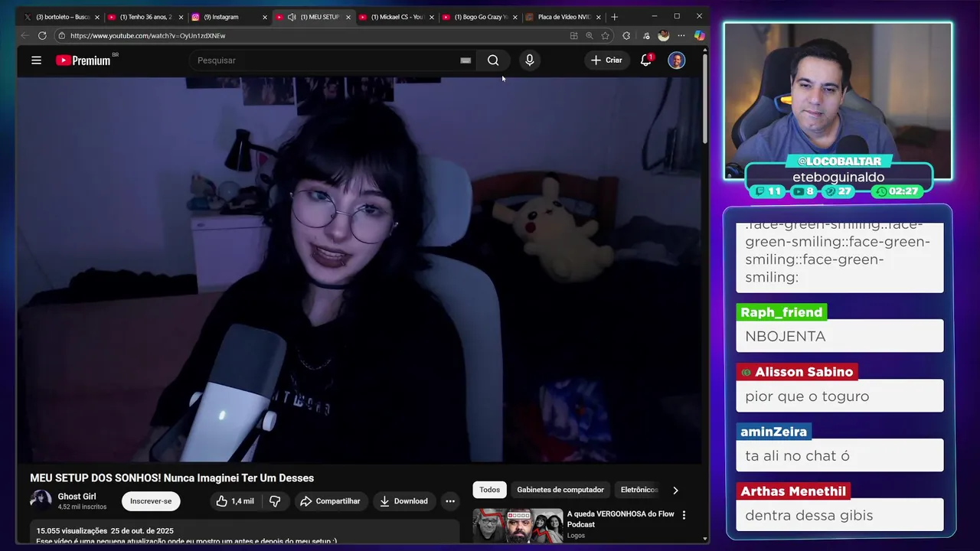This screenshot has width=980, height=551.
Task: Click the aminZeira username label
Action: (774, 432)
